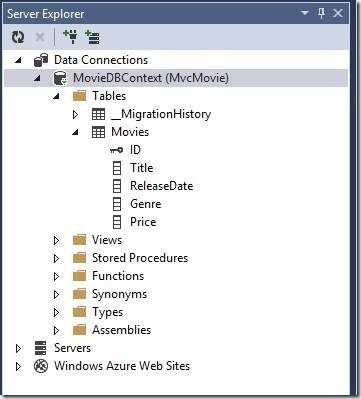361x399 pixels.
Task: Collapse the Data Connections node
Action: tap(19, 60)
